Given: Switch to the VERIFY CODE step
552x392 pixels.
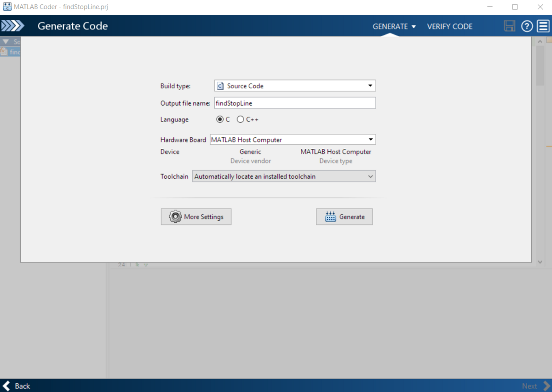Looking at the screenshot, I should [449, 27].
